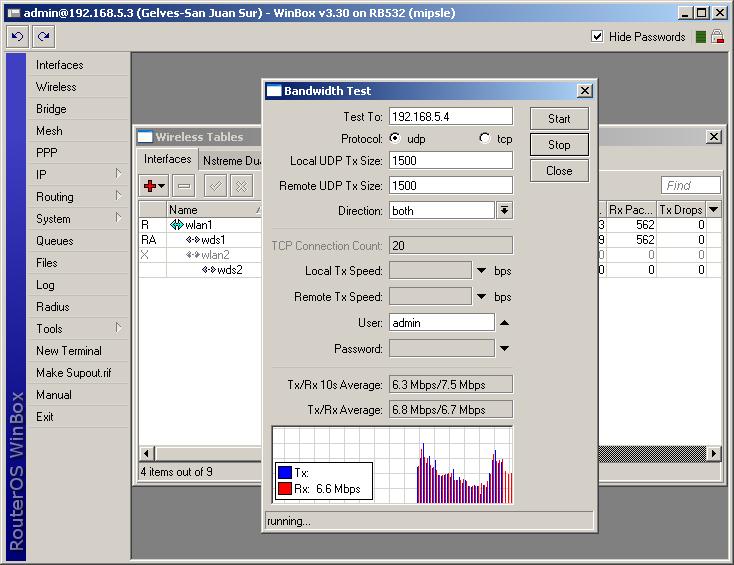Click the Find search box
Screen dimensions: 734x565
click(690, 185)
